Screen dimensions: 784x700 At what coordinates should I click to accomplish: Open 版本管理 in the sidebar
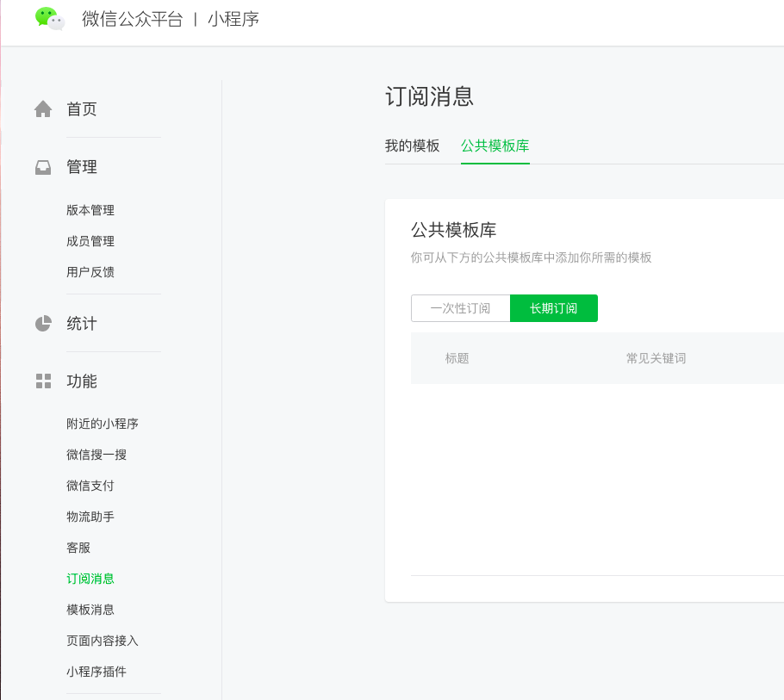(90, 210)
